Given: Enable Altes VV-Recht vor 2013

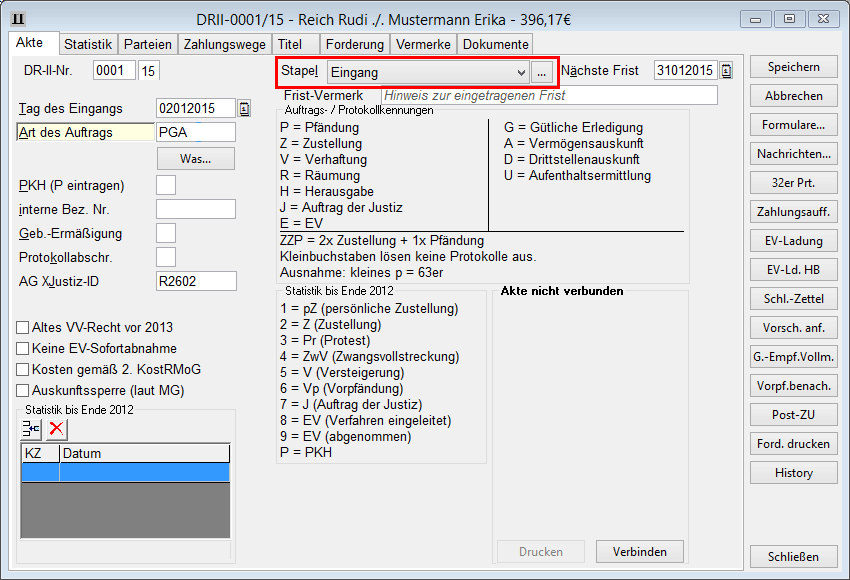Looking at the screenshot, I should pos(23,327).
